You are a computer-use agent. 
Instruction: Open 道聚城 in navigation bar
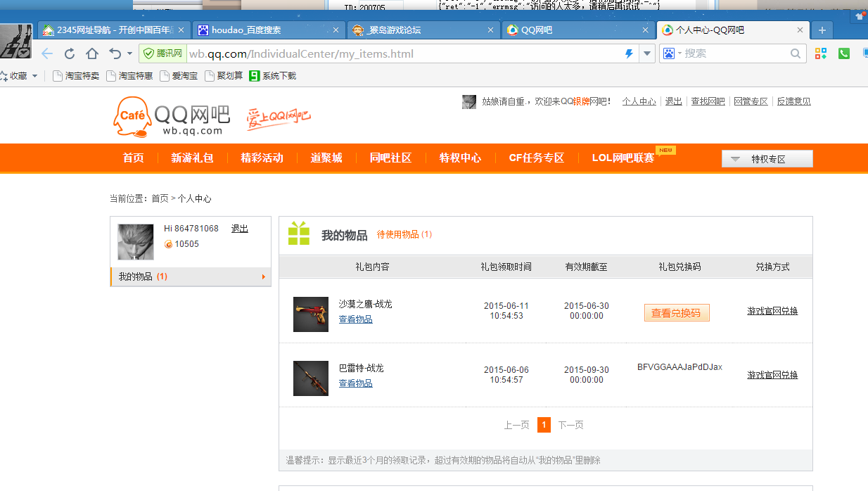point(326,158)
